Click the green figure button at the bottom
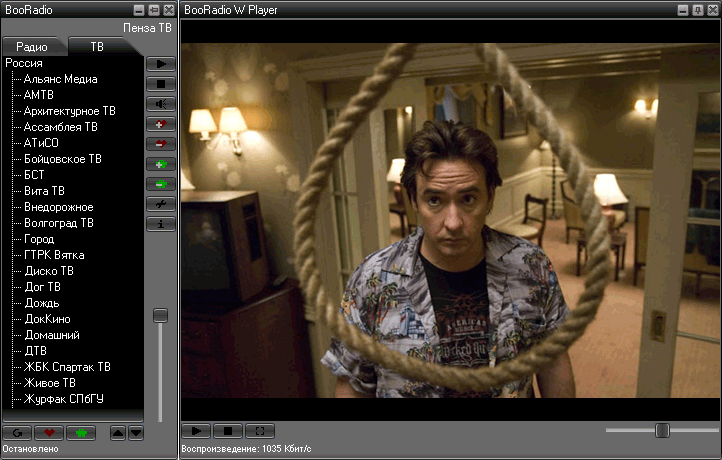The image size is (722, 460). tap(81, 433)
